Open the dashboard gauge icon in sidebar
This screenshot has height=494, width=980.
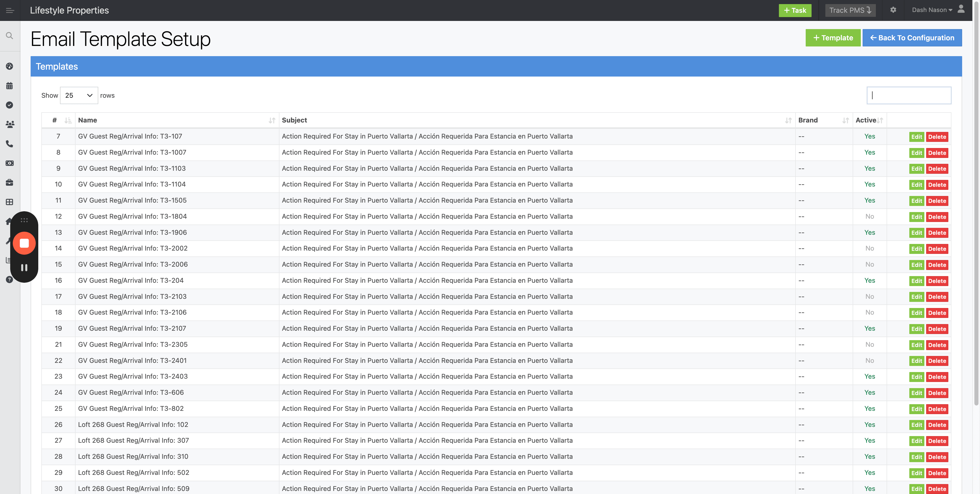(9, 66)
